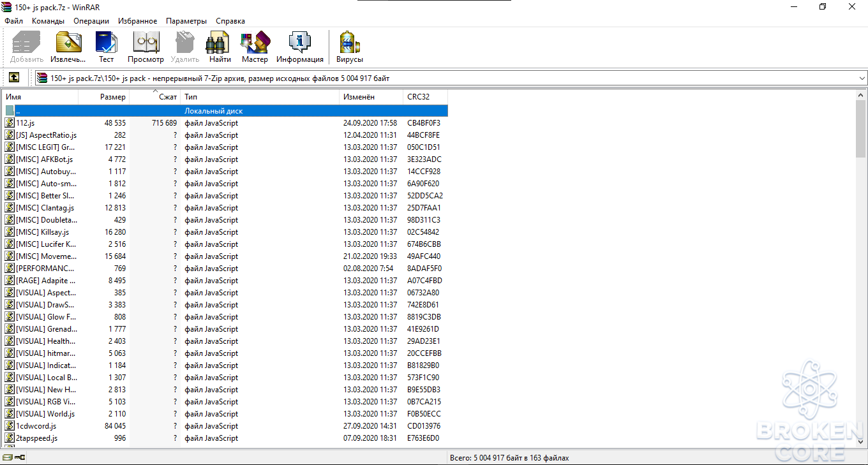868x465 pixels.
Task: Launch the Wizard (Мастер) tool
Action: (x=255, y=47)
